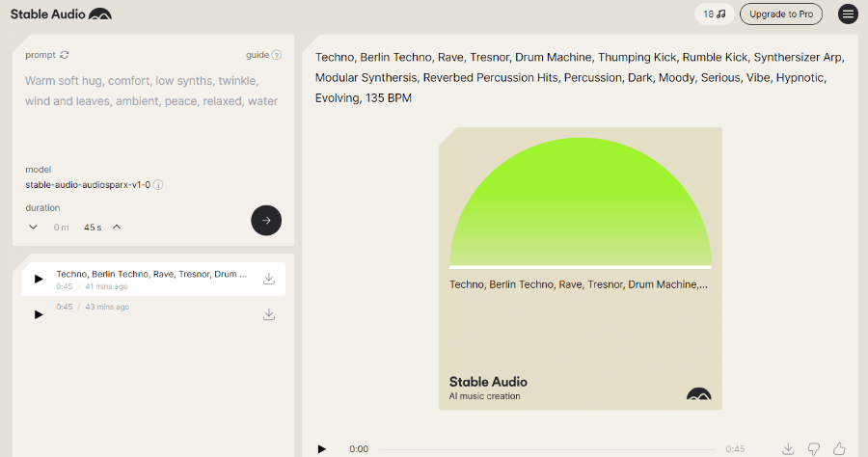Viewport: 868px width, 457px height.
Task: Play the Techno, Berlin Techno list item
Action: [x=39, y=279]
